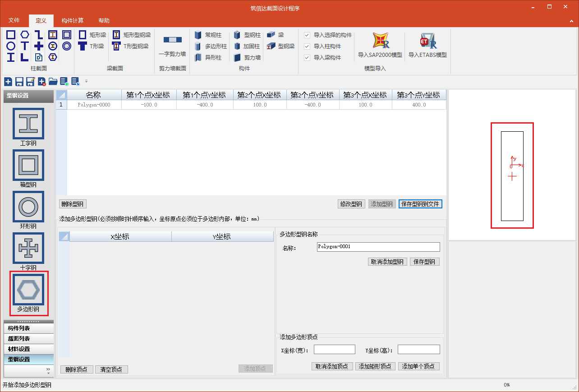Click the 多边形钢 polygon steel icon
The width and height of the screenshot is (579, 392).
pos(28,290)
